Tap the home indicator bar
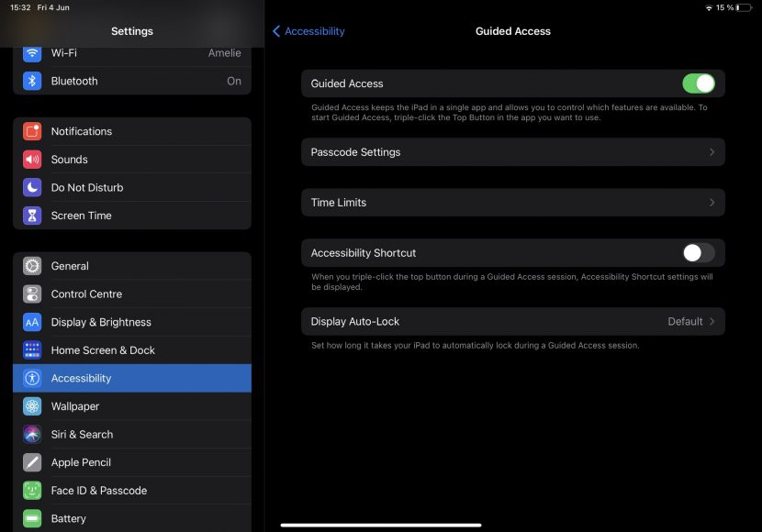762x532 pixels. tap(381, 525)
